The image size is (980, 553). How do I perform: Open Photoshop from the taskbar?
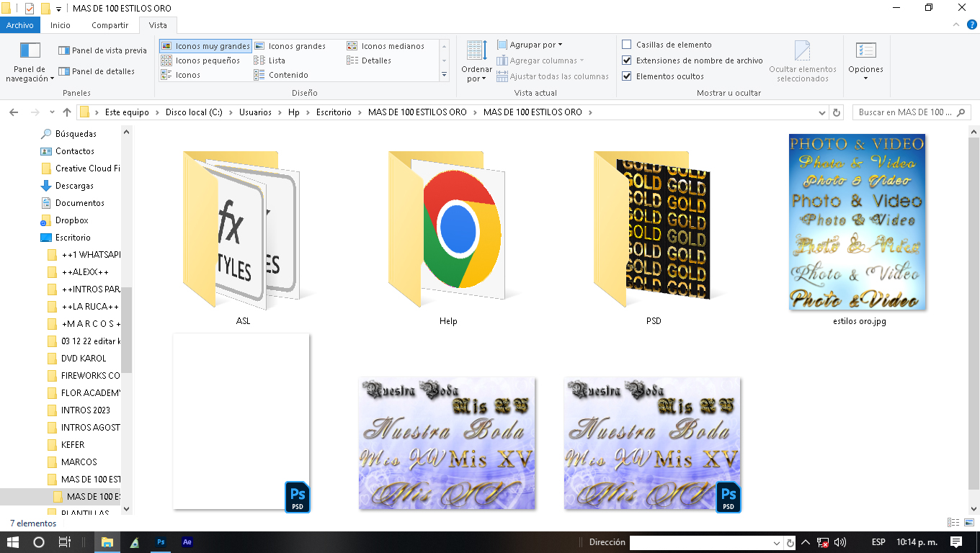tap(161, 542)
